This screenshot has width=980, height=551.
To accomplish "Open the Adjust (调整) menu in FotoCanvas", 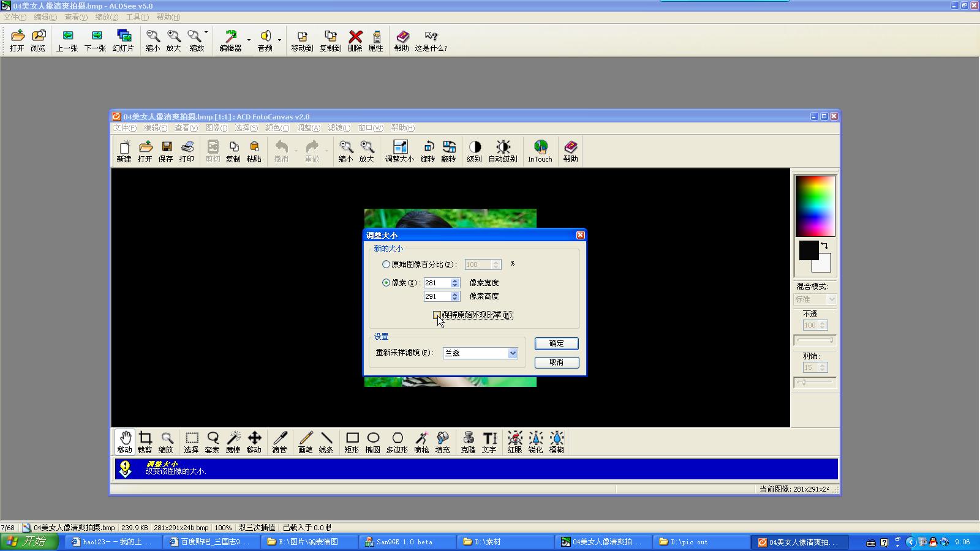I will (308, 128).
